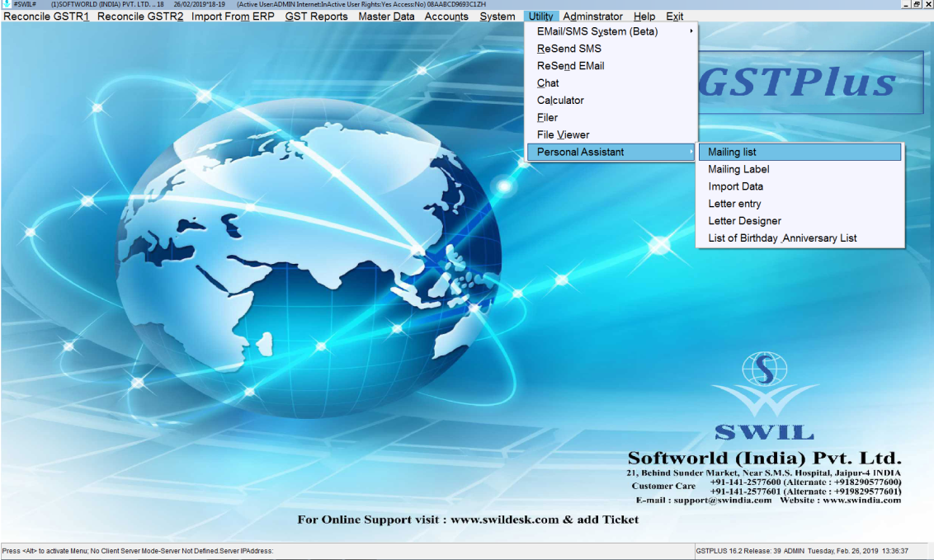
Task: Close the GSTPlus window
Action: click(927, 4)
